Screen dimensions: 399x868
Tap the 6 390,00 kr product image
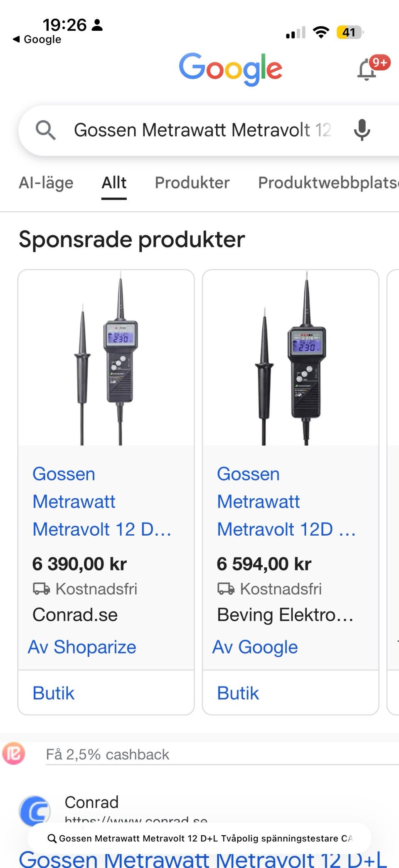pos(106,359)
